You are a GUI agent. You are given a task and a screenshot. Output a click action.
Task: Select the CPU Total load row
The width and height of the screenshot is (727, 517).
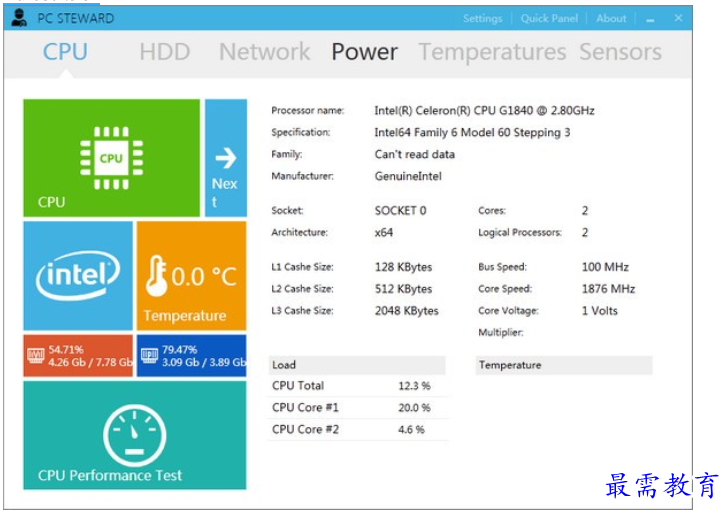[x=358, y=386]
